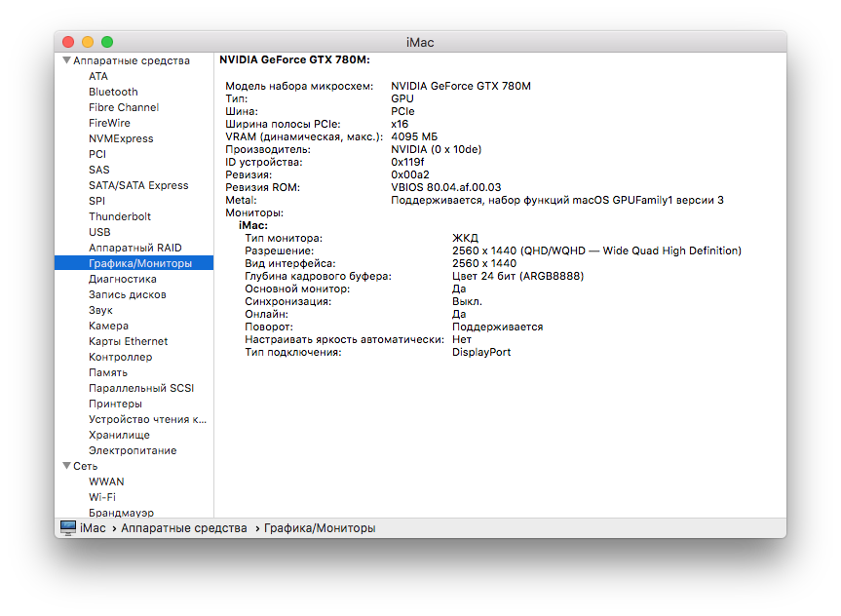This screenshot has height=616, width=841.
Task: Close the iMac window with red button
Action: 68,42
